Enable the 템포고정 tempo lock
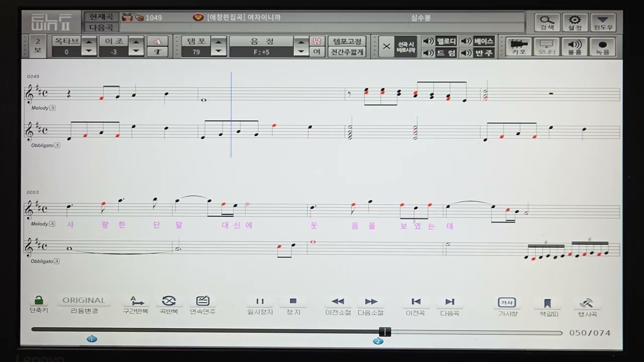Image resolution: width=644 pixels, height=362 pixels. point(347,41)
